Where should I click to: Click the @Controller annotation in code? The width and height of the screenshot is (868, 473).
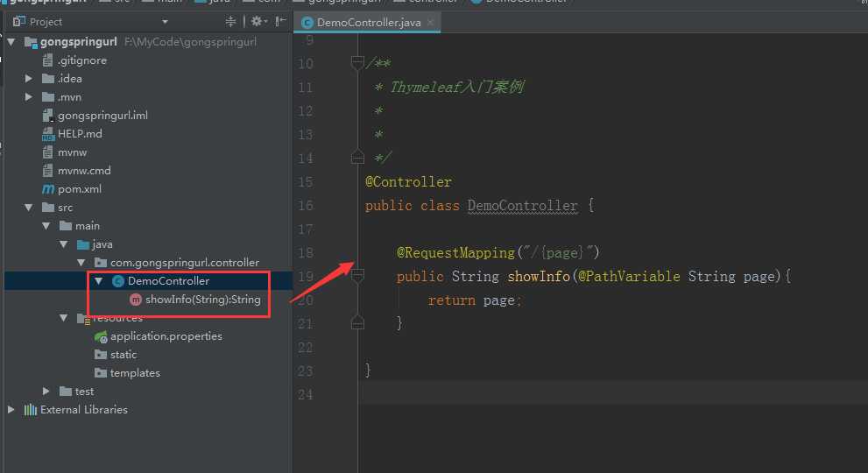(x=408, y=182)
